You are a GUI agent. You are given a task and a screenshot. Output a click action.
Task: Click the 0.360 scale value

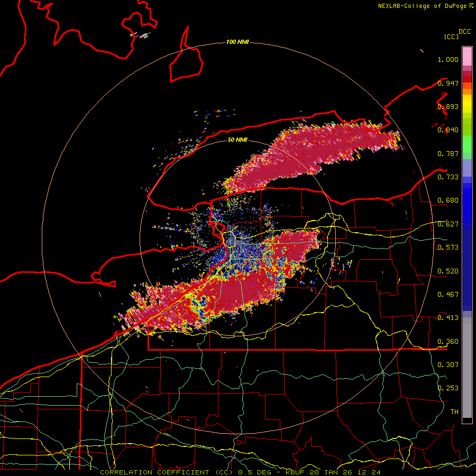[448, 342]
